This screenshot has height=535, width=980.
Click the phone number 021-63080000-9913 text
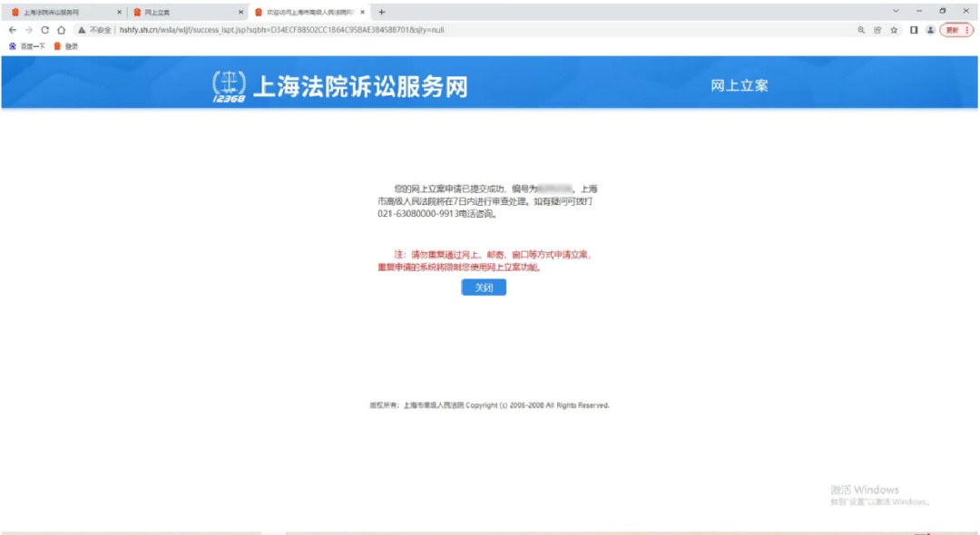417,213
